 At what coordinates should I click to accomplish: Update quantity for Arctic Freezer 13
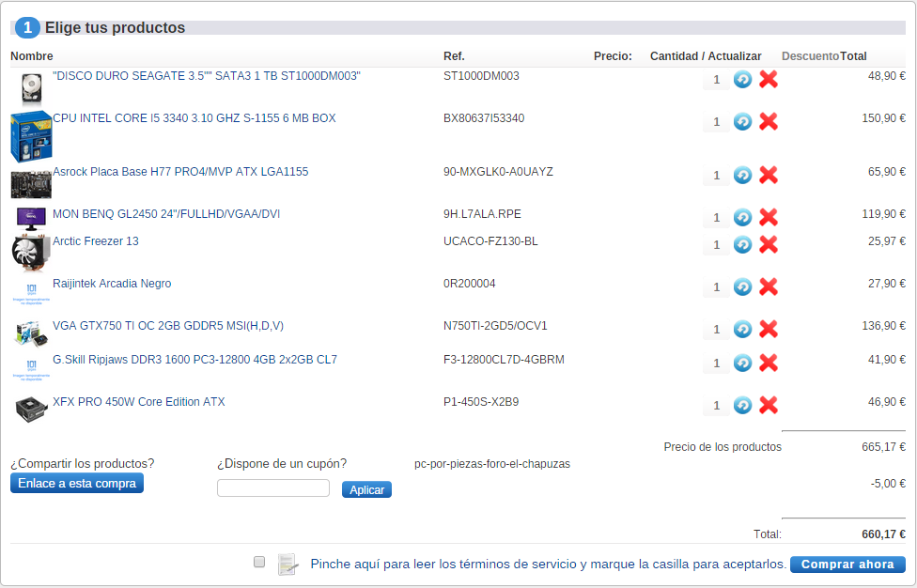pos(743,244)
